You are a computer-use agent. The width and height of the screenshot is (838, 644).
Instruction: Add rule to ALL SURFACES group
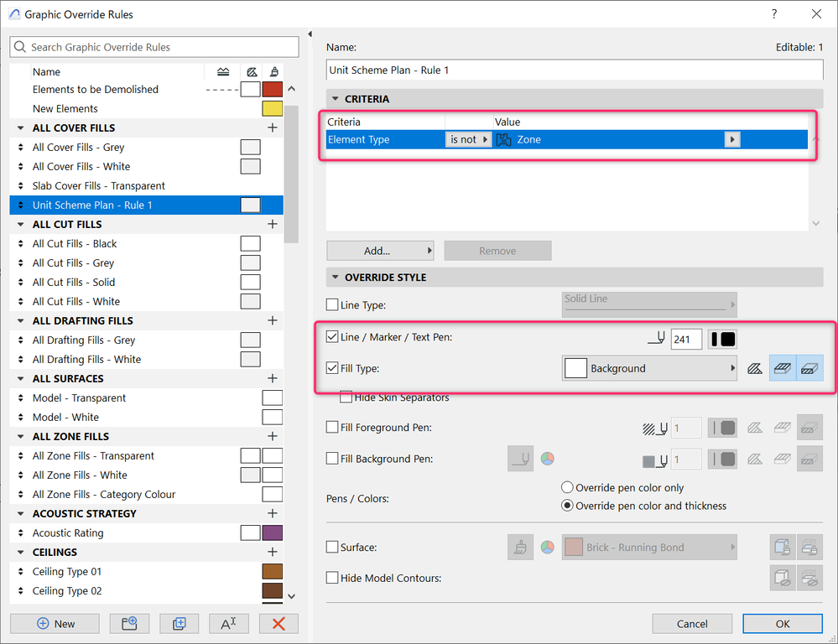coord(273,378)
